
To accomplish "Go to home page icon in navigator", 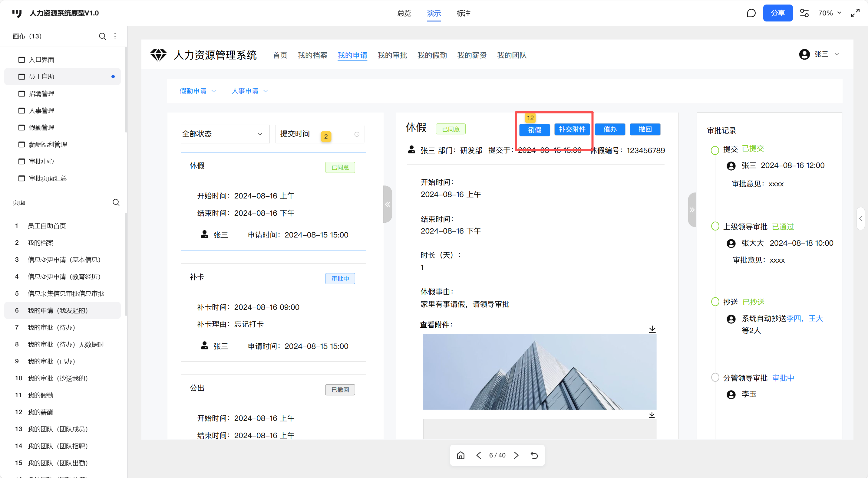I will pos(460,455).
